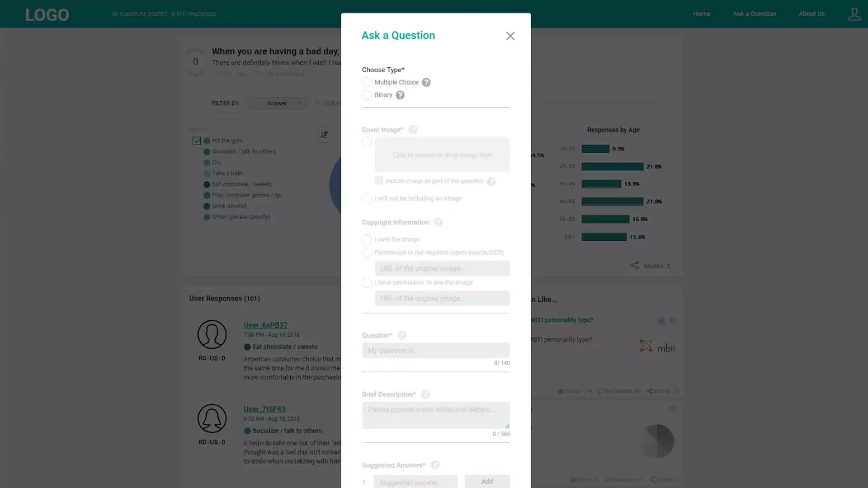Open help icon next to Include image option
The width and height of the screenshot is (868, 488).
[491, 182]
